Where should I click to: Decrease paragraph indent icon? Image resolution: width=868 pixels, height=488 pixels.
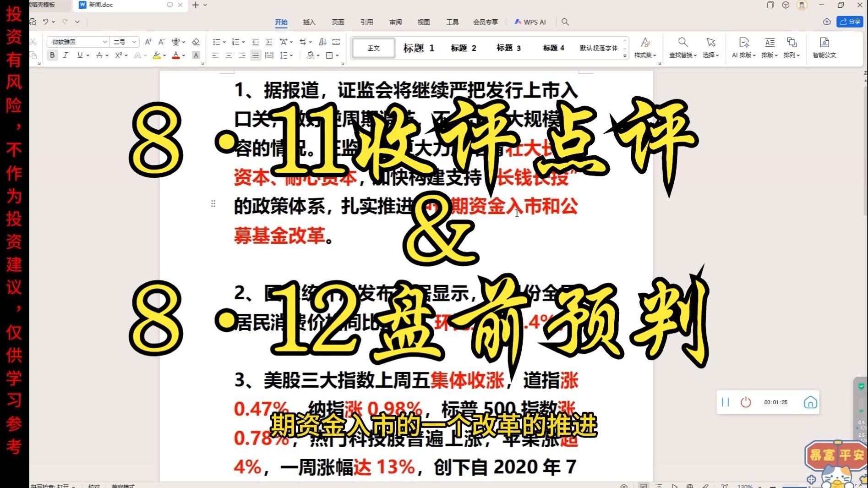click(256, 42)
